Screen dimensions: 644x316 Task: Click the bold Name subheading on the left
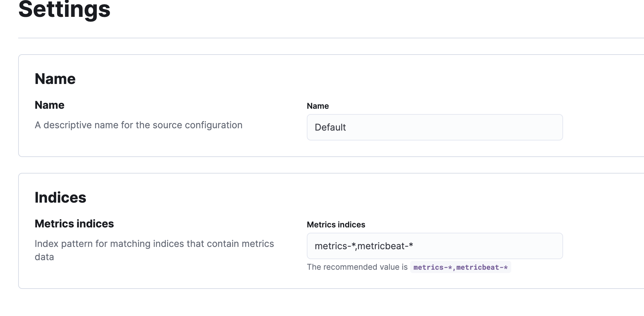click(50, 105)
